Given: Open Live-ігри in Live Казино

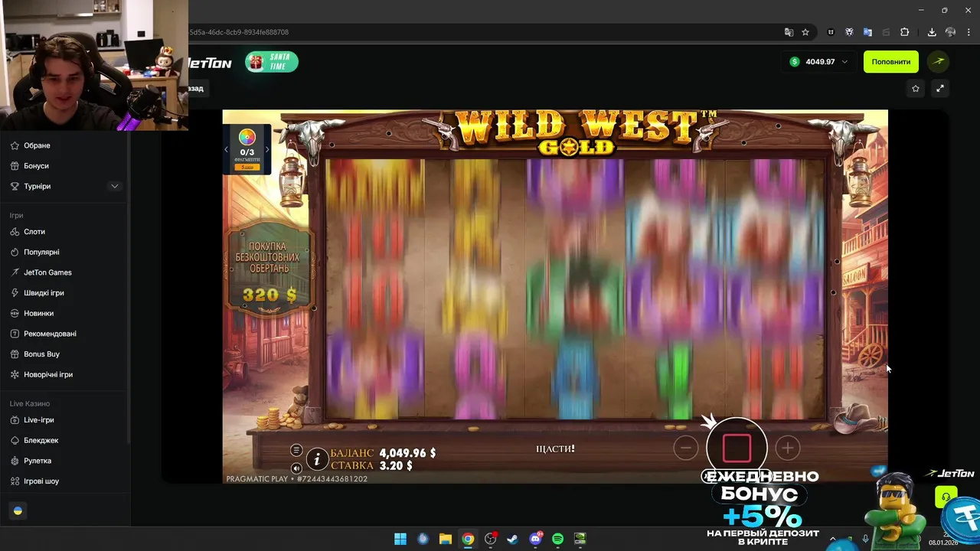Looking at the screenshot, I should [64, 420].
